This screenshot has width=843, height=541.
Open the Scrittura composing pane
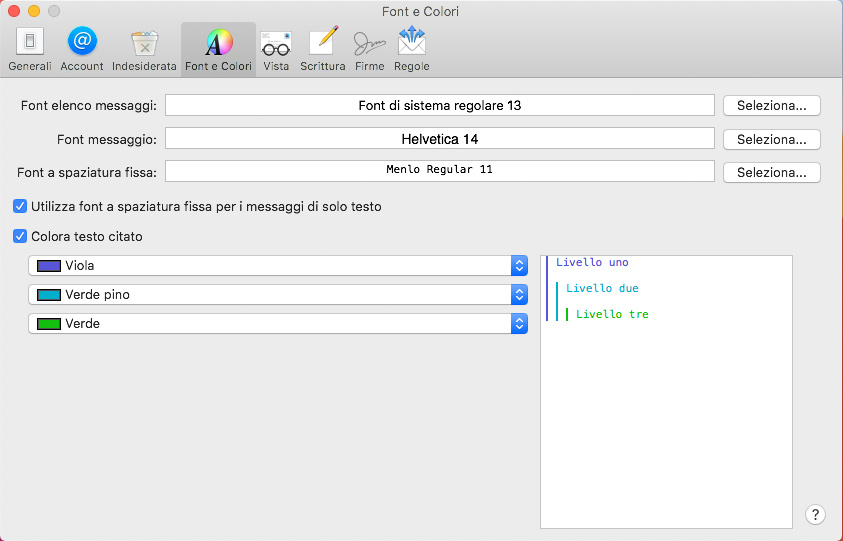(x=323, y=49)
